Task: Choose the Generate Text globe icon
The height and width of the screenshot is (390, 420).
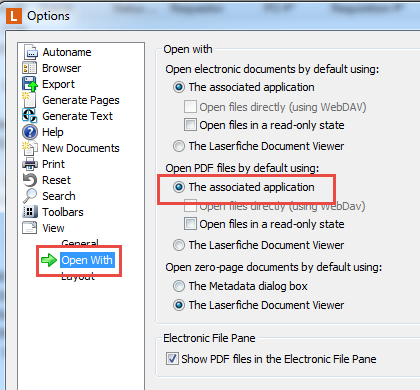Action: tap(29, 116)
